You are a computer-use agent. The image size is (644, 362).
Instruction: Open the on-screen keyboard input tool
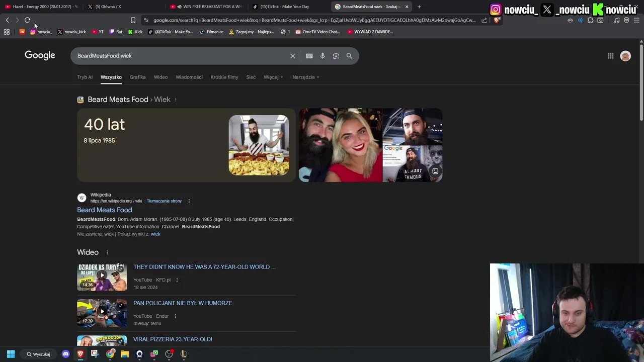point(309,56)
